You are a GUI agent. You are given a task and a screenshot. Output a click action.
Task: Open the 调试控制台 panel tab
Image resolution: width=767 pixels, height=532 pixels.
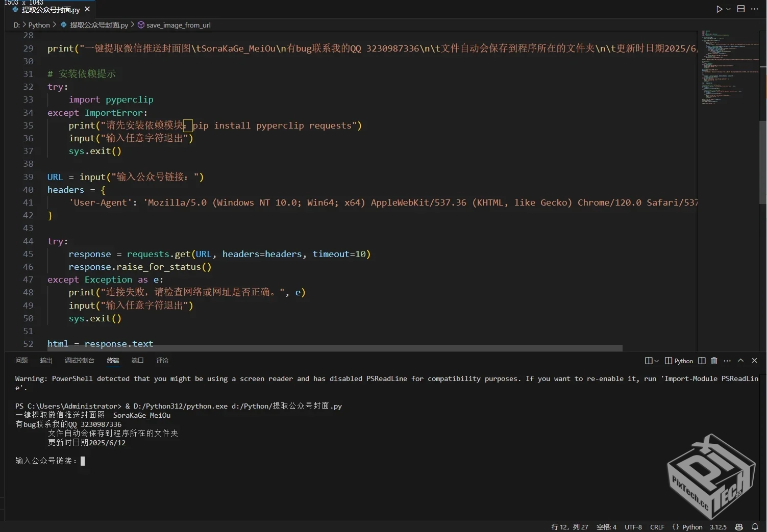point(79,361)
